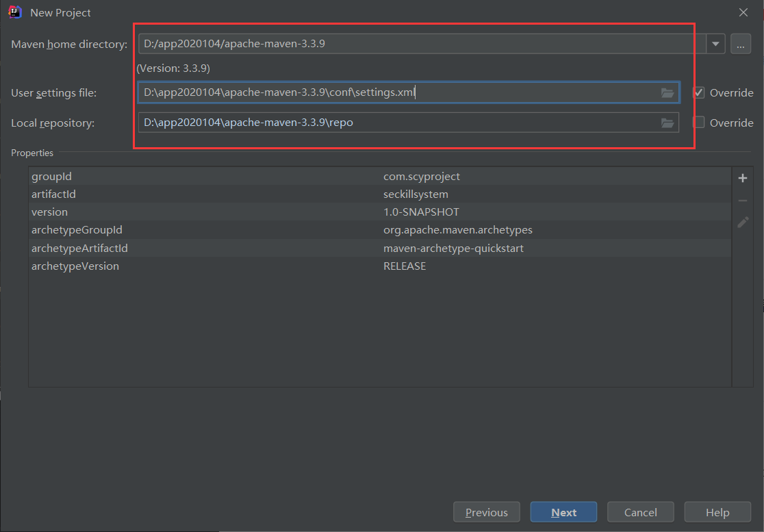Uncheck Override for User settings file
This screenshot has height=532, width=764.
pos(699,92)
